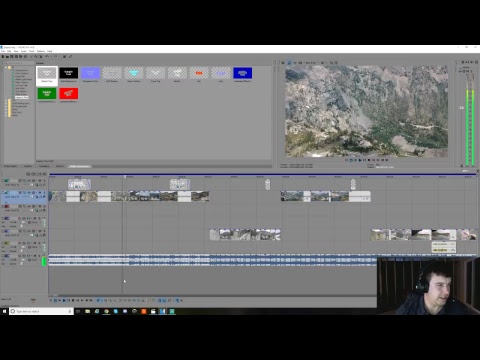
Task: Select the red text preset thumbnail
Action: 199,73
